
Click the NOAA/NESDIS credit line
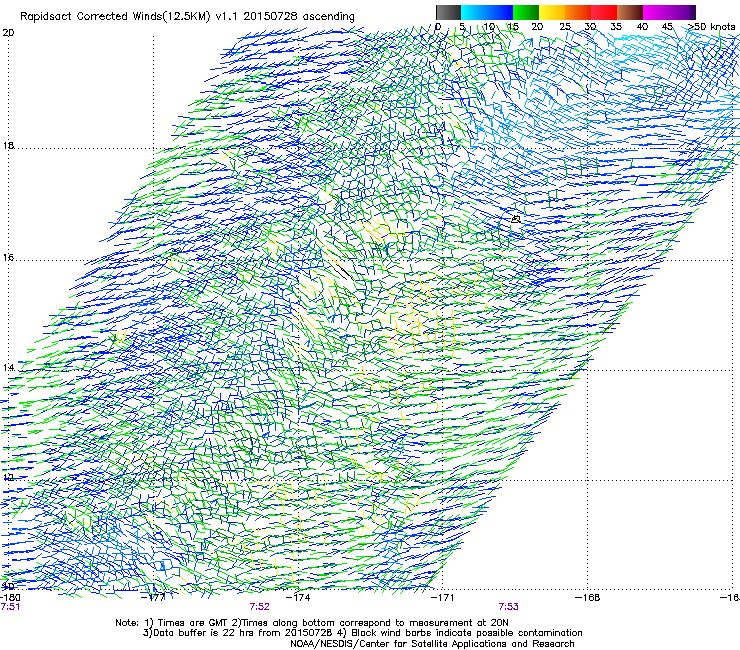(x=432, y=644)
